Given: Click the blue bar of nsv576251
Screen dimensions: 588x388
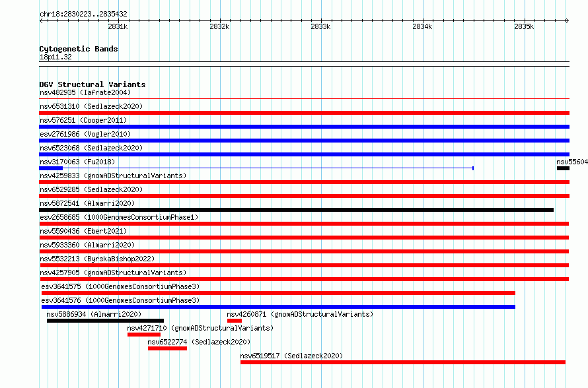Looking at the screenshot, I should 304,127.
